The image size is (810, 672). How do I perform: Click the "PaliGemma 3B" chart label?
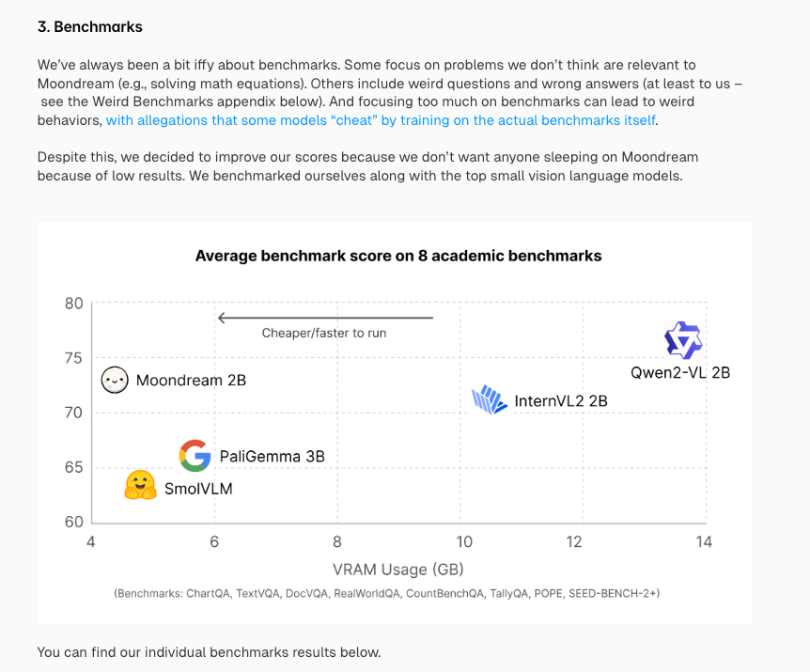[272, 457]
